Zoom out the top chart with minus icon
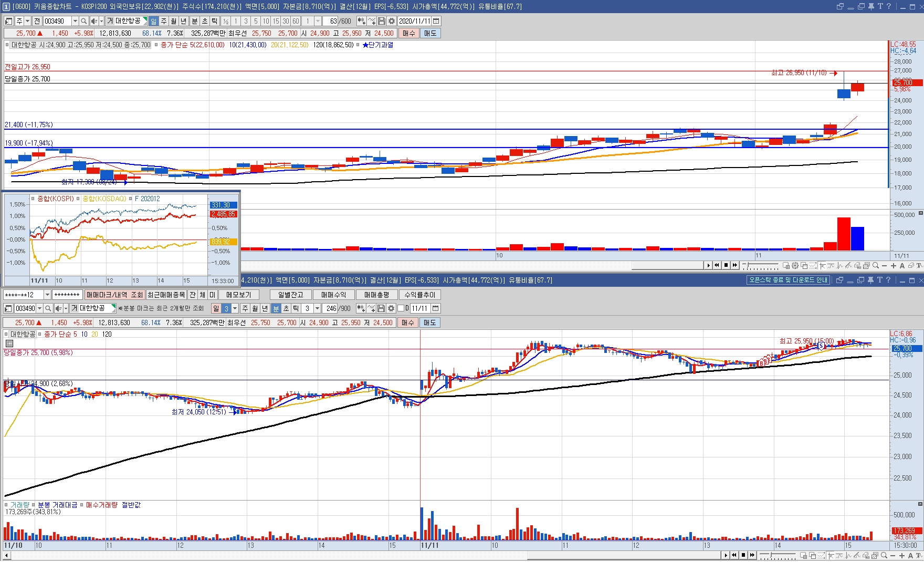The image size is (924, 562). [885, 265]
